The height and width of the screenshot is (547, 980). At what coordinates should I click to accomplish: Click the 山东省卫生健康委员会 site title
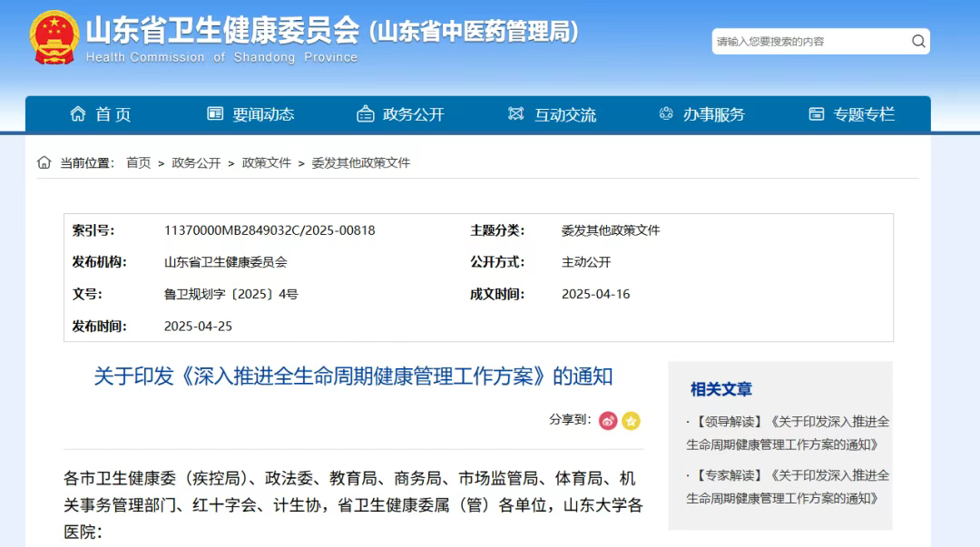222,32
